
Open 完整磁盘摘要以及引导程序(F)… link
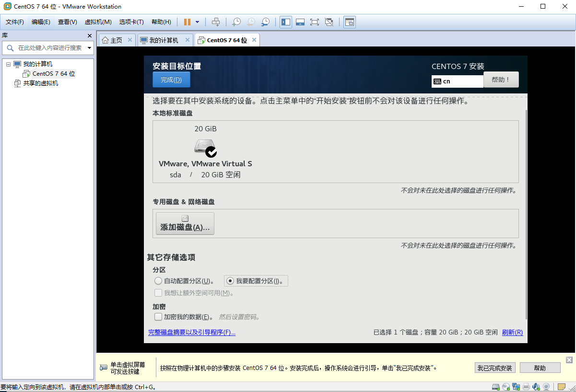192,332
